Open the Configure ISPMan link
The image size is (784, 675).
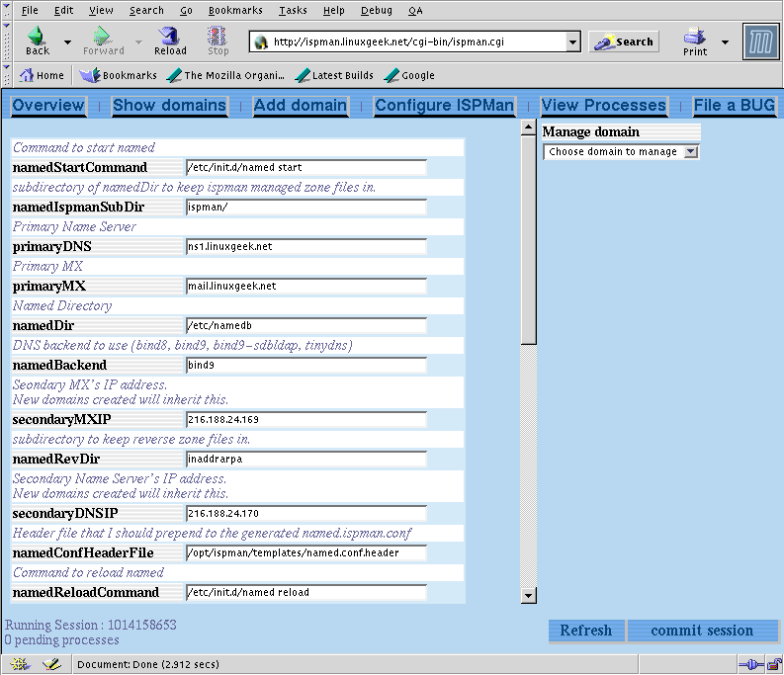[445, 106]
